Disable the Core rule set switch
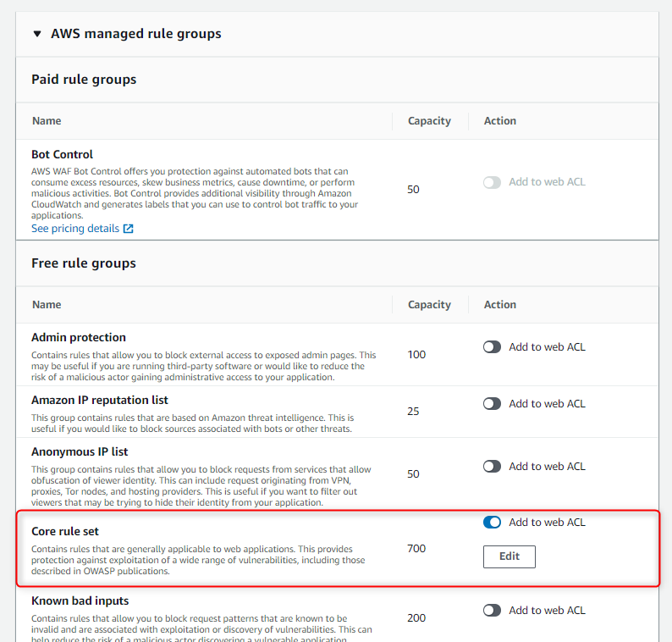This screenshot has width=672, height=642. [492, 523]
